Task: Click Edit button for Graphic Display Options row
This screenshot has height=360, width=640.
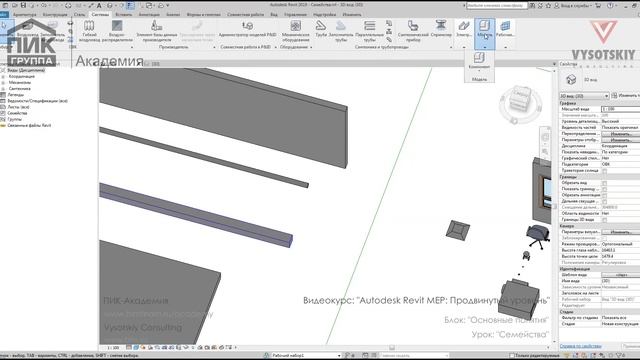Action: (621, 140)
